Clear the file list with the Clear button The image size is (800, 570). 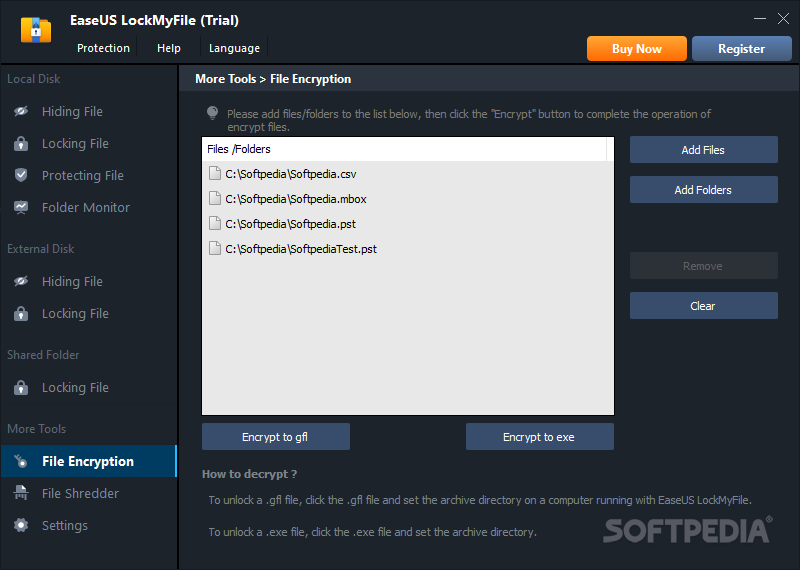pyautogui.click(x=704, y=306)
